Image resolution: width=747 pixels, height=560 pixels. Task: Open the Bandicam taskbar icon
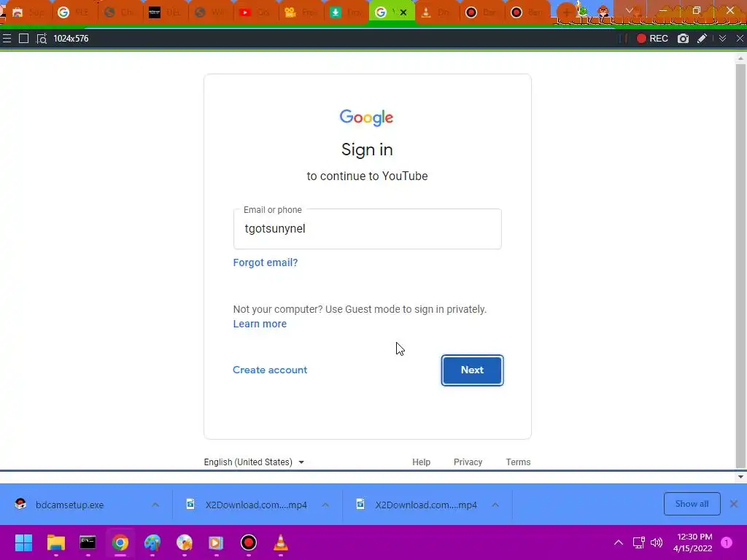pos(248,542)
